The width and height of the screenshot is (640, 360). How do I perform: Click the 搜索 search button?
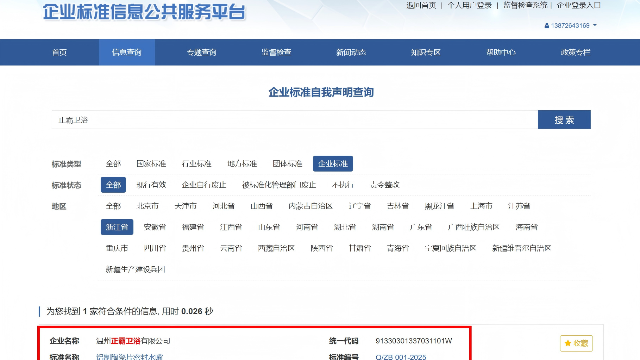tap(564, 120)
